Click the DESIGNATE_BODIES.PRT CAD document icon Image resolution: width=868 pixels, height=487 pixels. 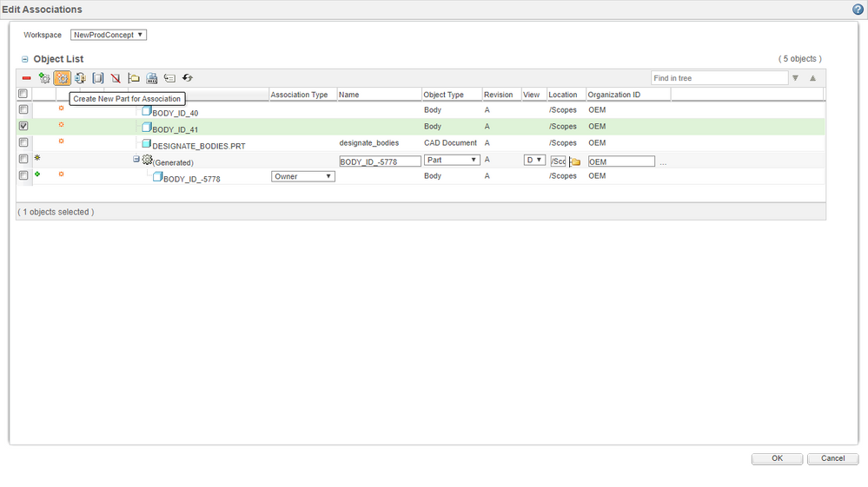pyautogui.click(x=147, y=144)
